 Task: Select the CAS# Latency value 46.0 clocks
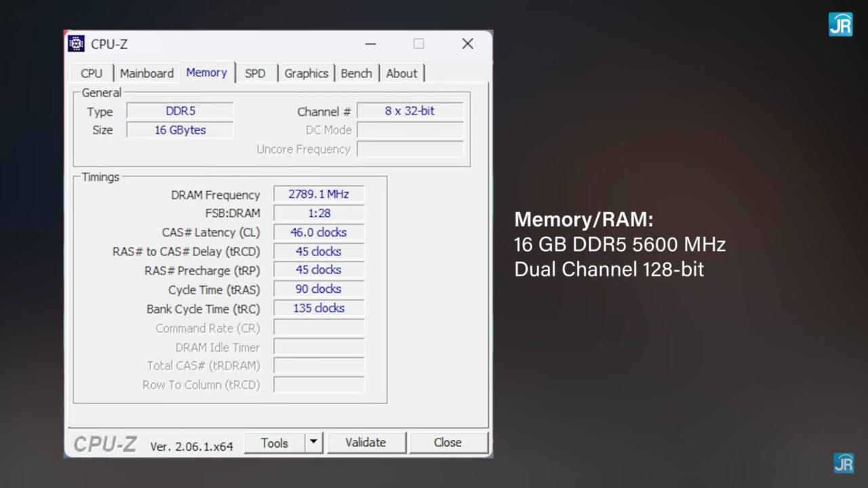(319, 232)
